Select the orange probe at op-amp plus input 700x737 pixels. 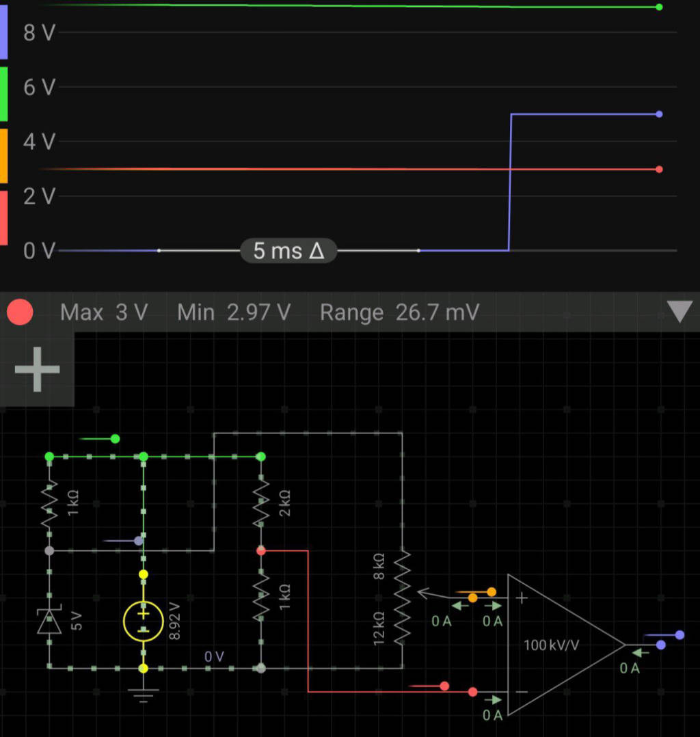click(492, 592)
